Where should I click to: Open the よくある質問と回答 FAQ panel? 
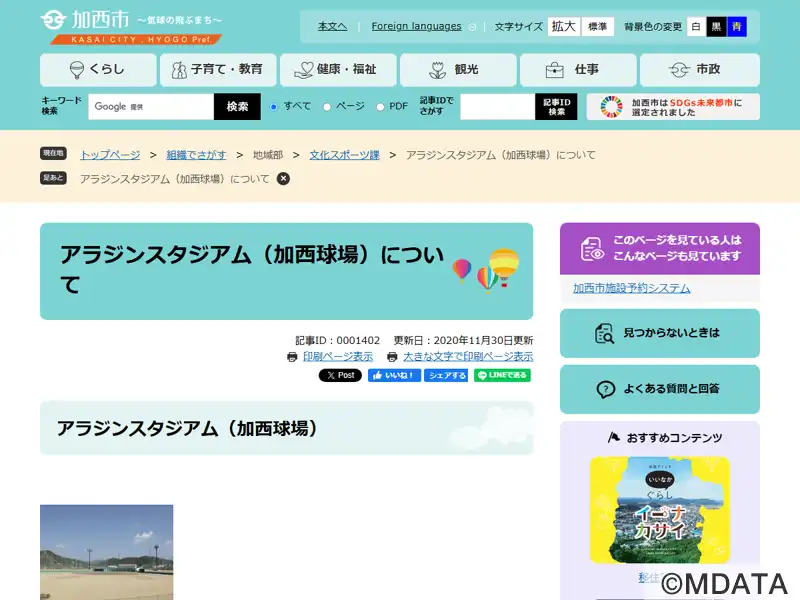[x=660, y=389]
